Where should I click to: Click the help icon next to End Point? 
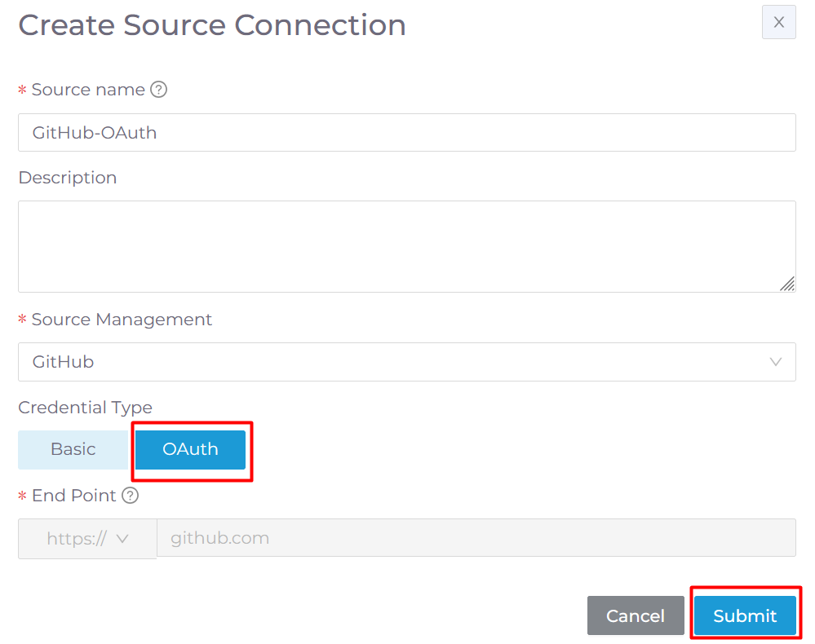130,495
